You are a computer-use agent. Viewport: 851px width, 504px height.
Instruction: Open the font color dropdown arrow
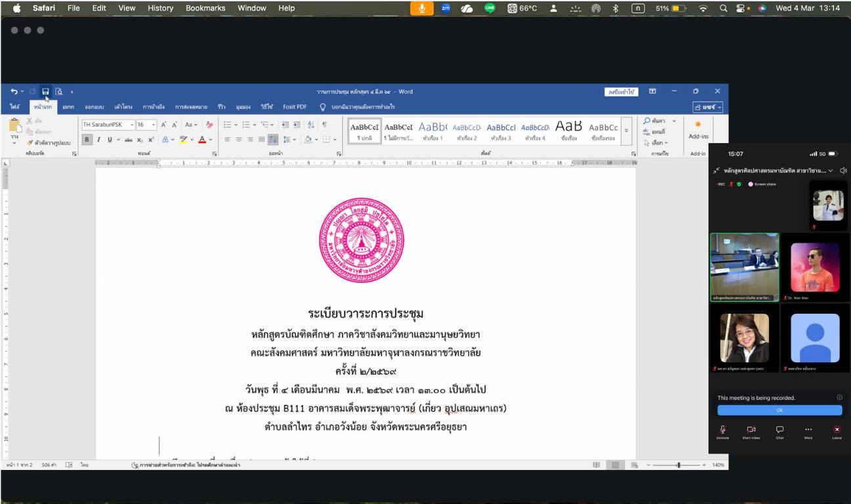209,139
